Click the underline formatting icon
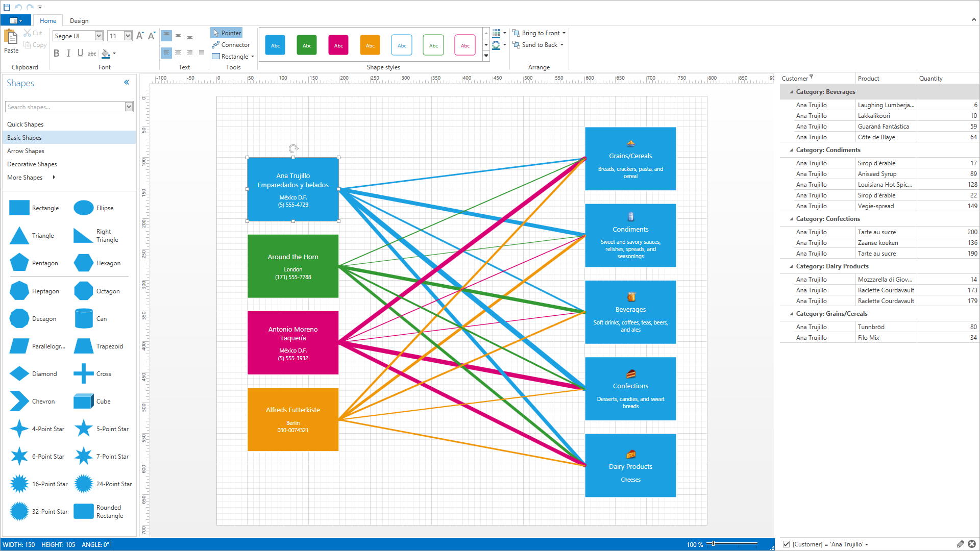This screenshot has height=551, width=980. click(x=80, y=51)
